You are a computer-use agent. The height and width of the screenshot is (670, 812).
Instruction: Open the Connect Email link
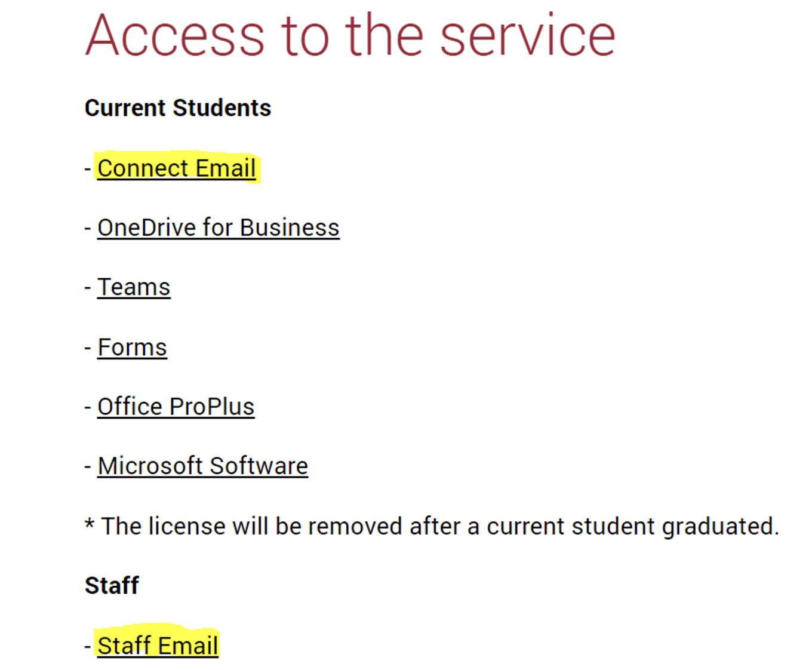[x=177, y=168]
